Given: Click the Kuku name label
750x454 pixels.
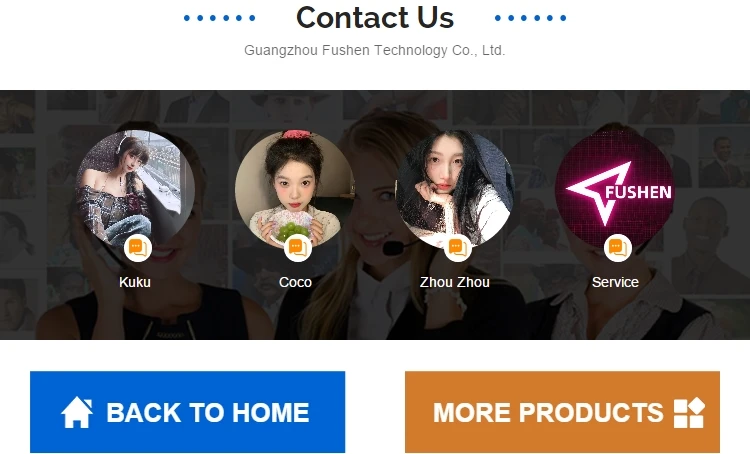Looking at the screenshot, I should click(x=135, y=282).
